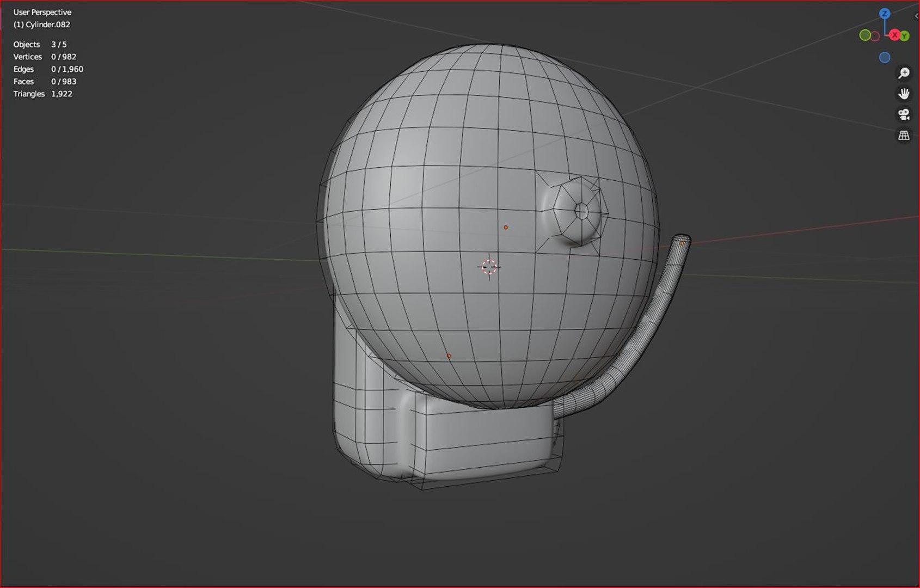Toggle perspective/orthographic grid icon
Screen dimensions: 920x588
pyautogui.click(x=904, y=135)
